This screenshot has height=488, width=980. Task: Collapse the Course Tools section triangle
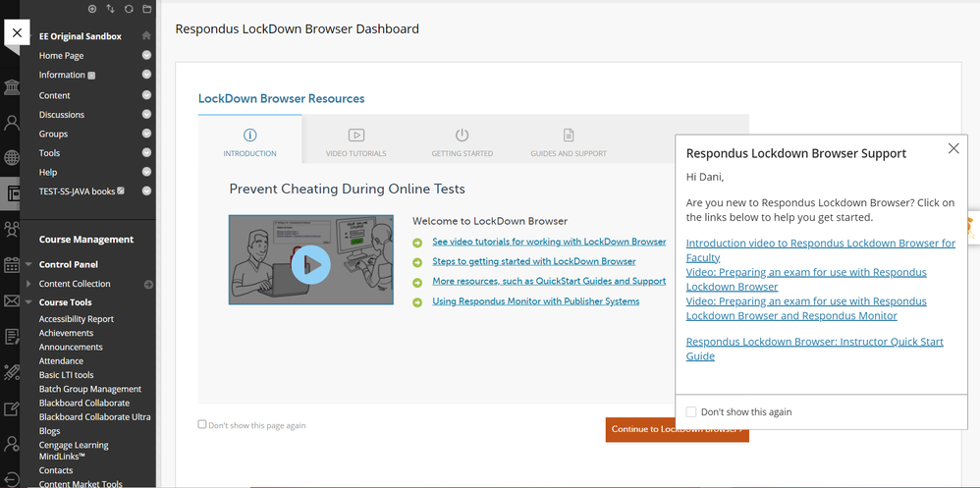point(28,301)
